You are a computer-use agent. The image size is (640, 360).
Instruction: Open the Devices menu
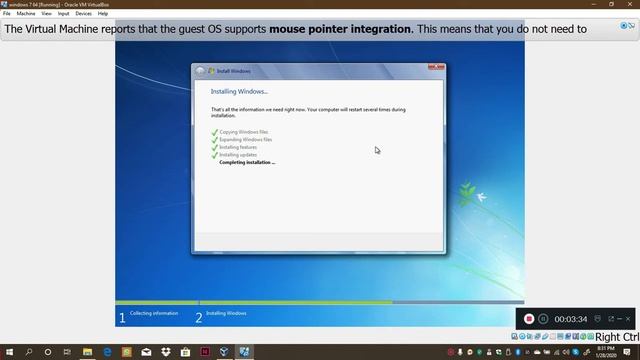click(x=83, y=13)
